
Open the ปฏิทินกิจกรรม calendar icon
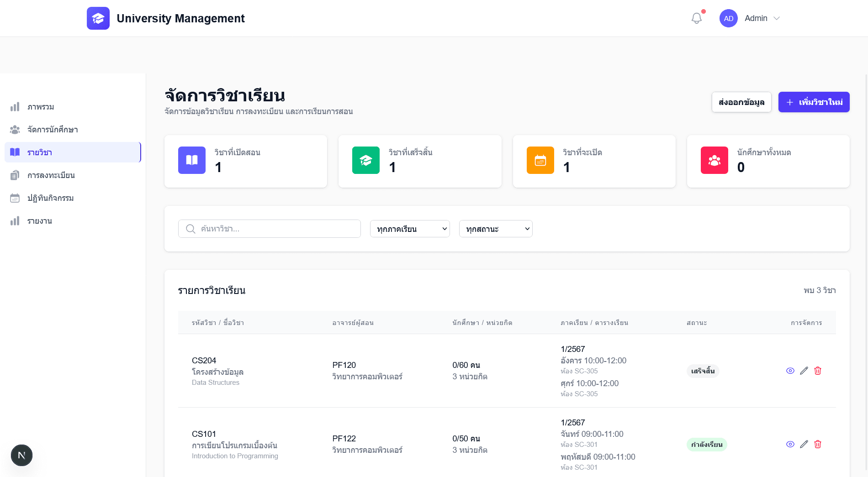(x=15, y=198)
